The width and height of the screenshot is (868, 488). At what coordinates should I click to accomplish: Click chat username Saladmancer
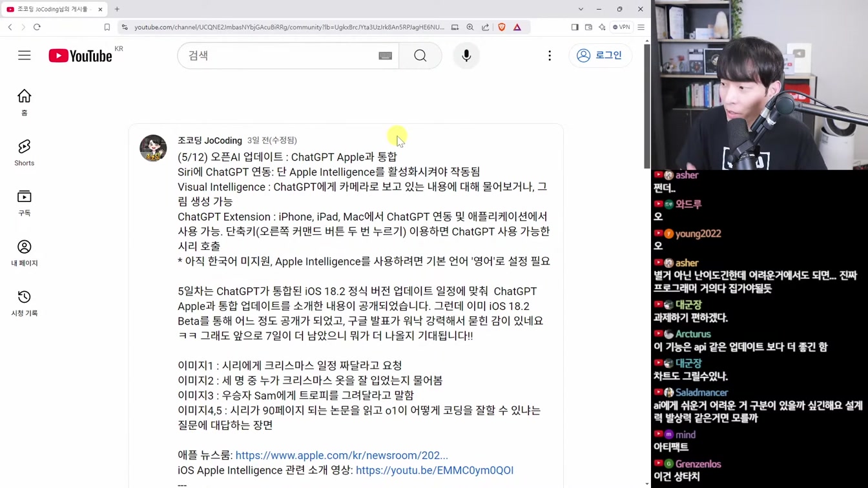click(x=701, y=392)
